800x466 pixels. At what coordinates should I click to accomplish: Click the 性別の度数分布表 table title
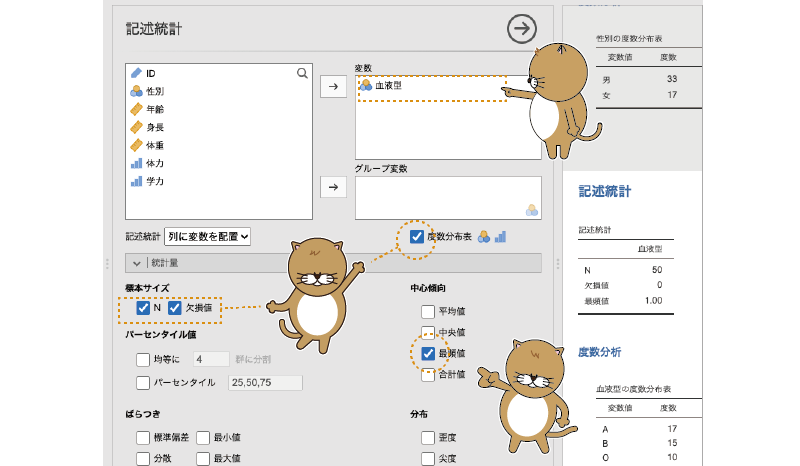629,38
